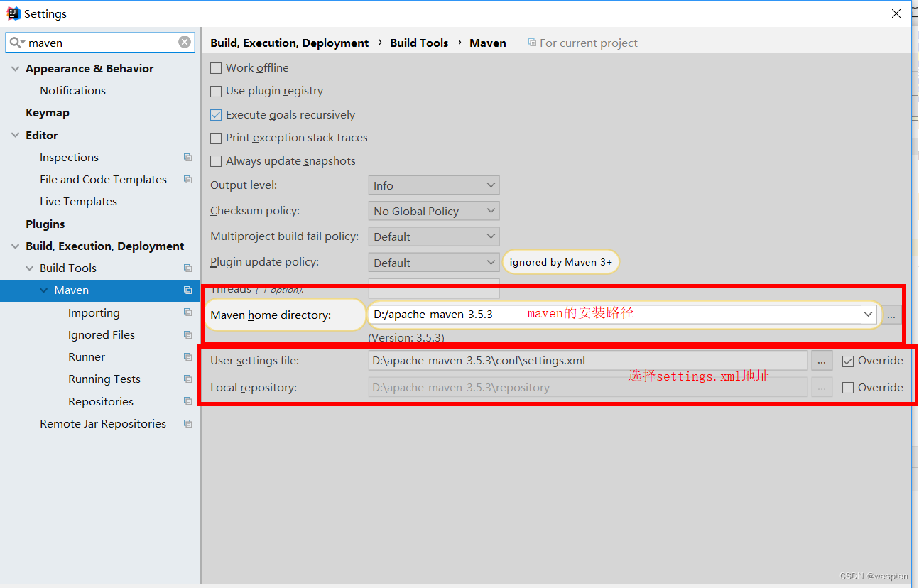Open Running Tests under Maven

(104, 379)
